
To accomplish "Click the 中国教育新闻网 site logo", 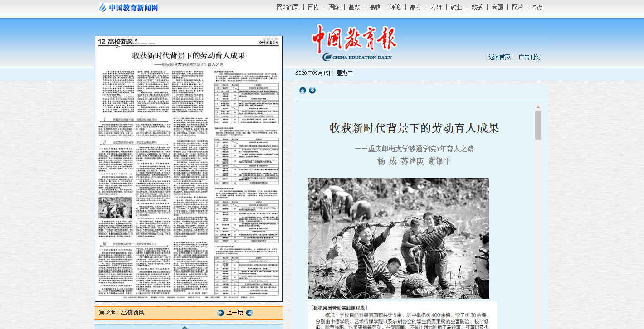I will pos(129,7).
